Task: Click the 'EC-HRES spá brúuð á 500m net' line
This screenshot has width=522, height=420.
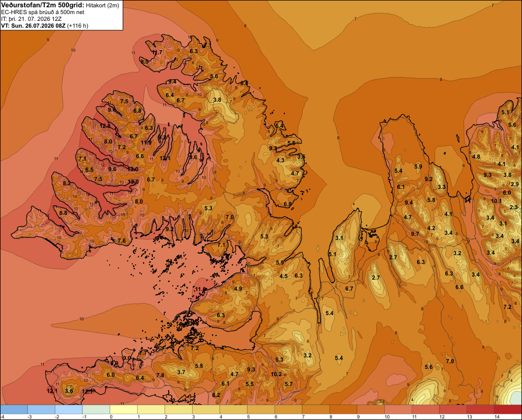Action: pos(43,13)
